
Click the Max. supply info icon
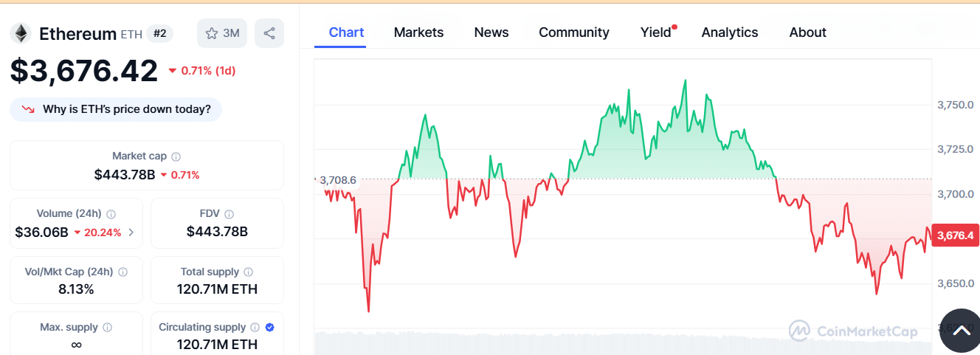point(107,327)
